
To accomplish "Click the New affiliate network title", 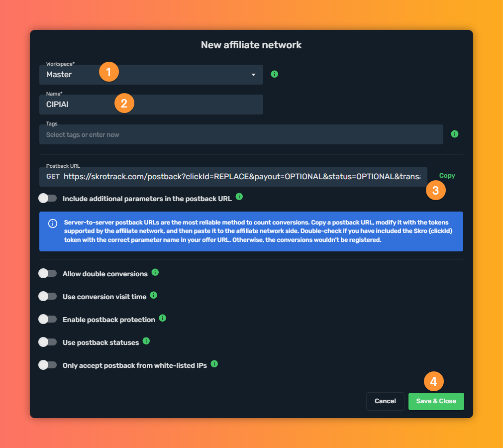I will (x=251, y=45).
